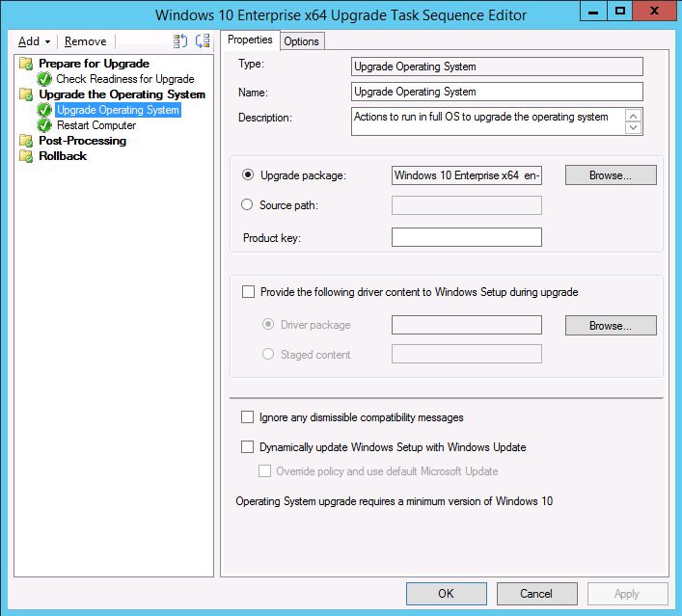Click Remove in the toolbar

pos(85,41)
